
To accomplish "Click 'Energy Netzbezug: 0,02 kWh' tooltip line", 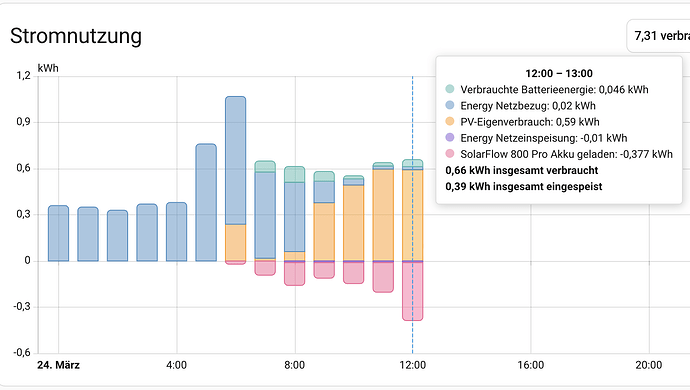I will tap(528, 106).
